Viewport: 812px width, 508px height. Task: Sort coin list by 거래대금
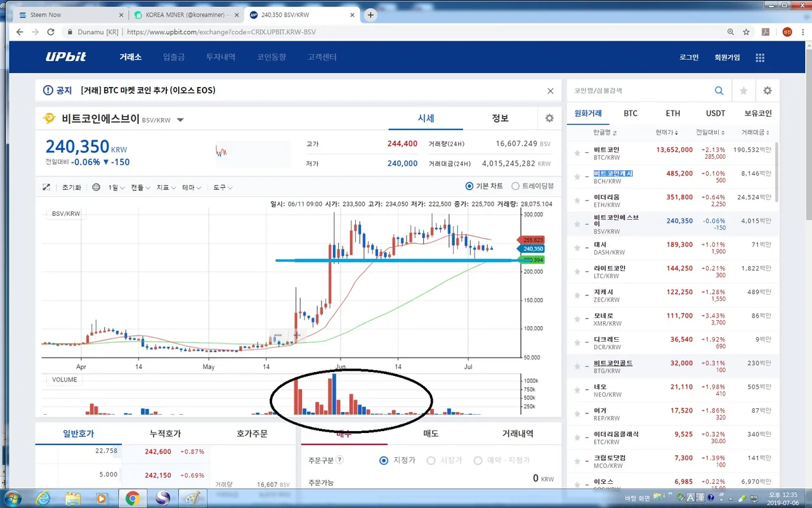click(756, 133)
